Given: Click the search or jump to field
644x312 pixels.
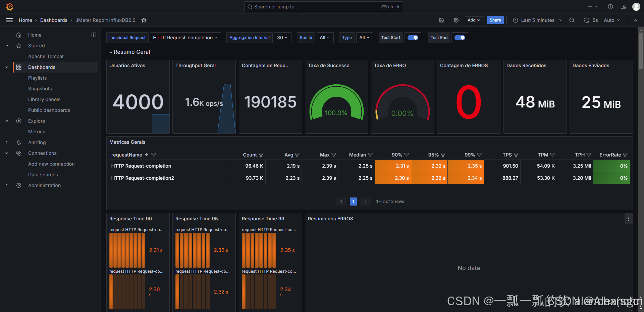Looking at the screenshot, I should tap(323, 7).
